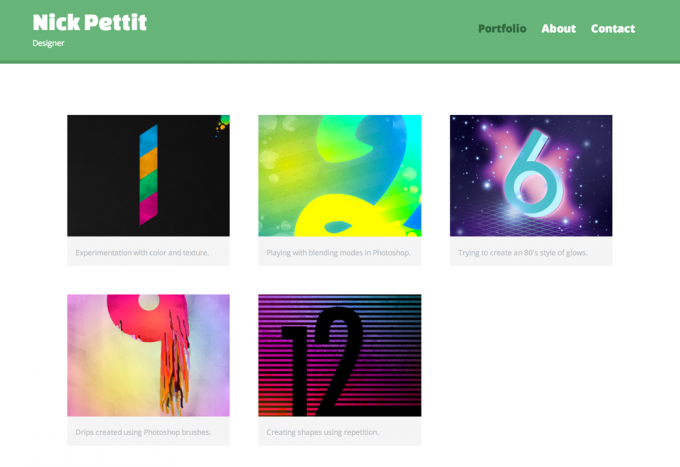Click caption 'Experimentation with color and texture.'
Viewport: 680px width, 467px height.
point(142,252)
